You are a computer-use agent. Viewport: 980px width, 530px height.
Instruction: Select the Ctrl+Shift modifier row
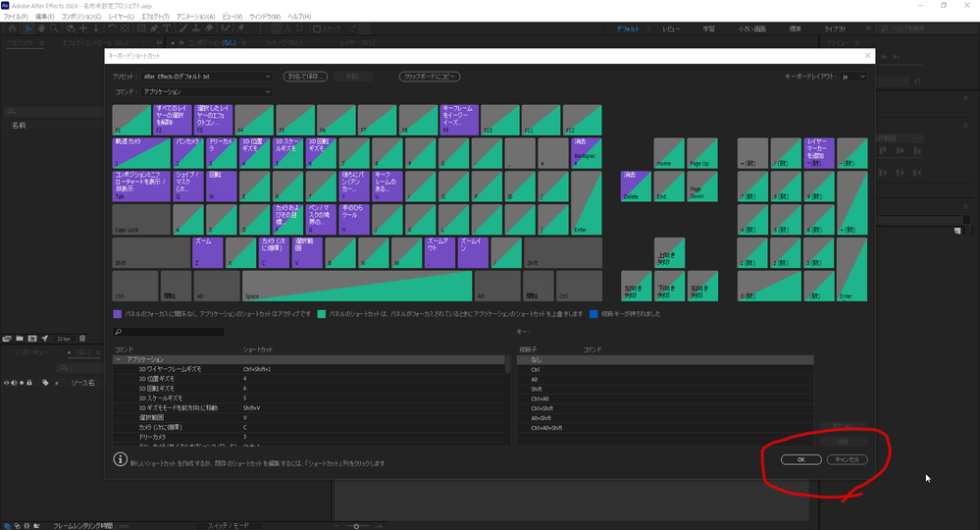tap(542, 408)
